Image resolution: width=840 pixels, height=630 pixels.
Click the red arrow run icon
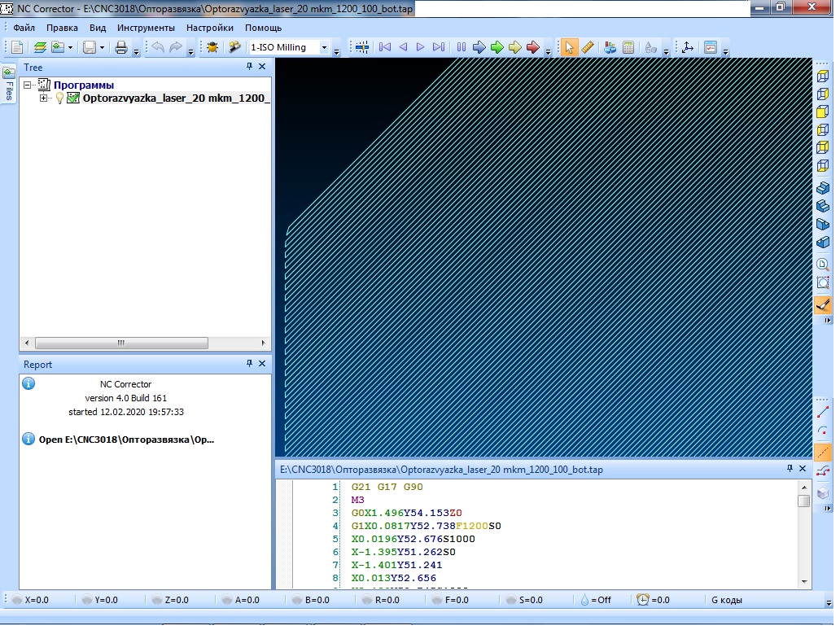click(x=533, y=47)
